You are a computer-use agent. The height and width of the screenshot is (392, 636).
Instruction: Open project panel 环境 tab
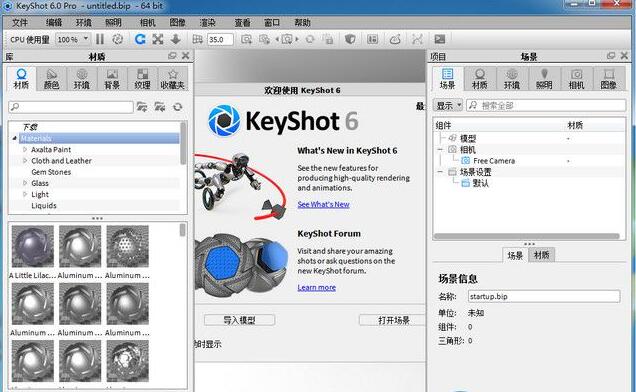tap(512, 79)
